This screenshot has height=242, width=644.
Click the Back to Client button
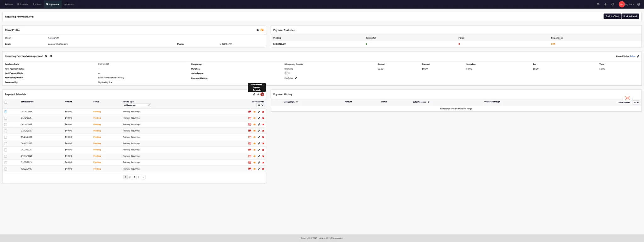tap(612, 16)
